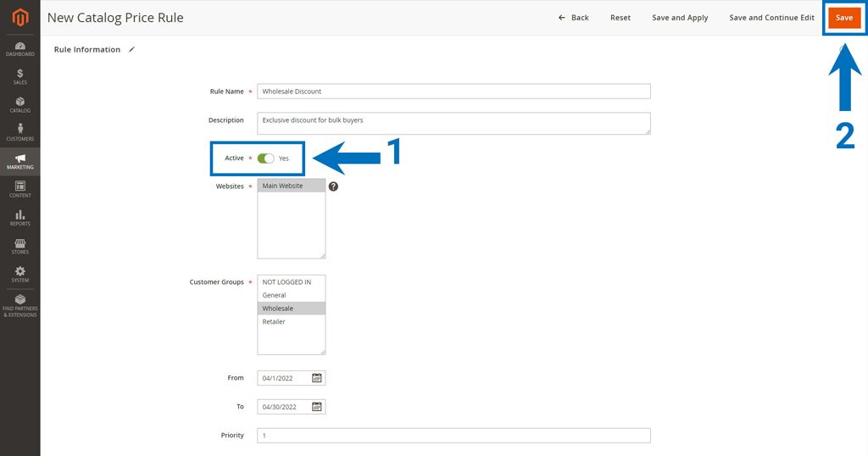Focus the Rule Name field
Image resolution: width=868 pixels, height=456 pixels.
454,92
